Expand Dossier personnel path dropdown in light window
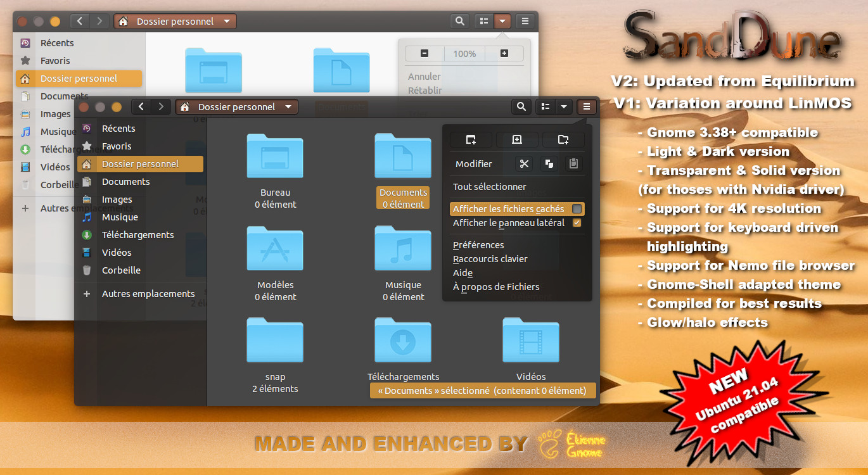868x475 pixels. click(x=226, y=22)
